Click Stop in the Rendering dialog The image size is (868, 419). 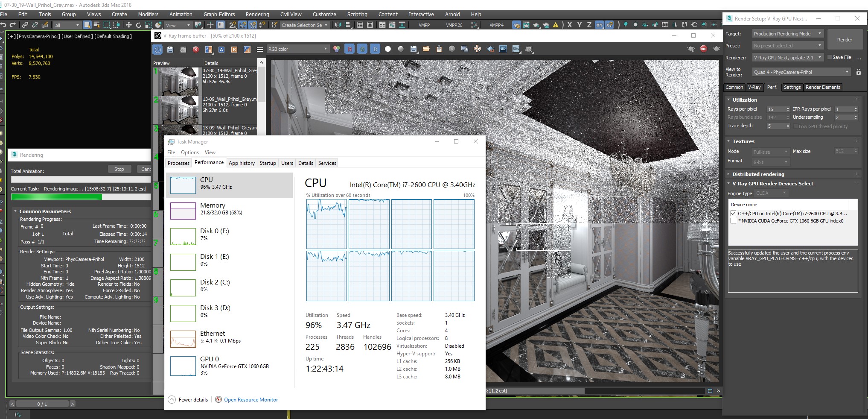(119, 169)
